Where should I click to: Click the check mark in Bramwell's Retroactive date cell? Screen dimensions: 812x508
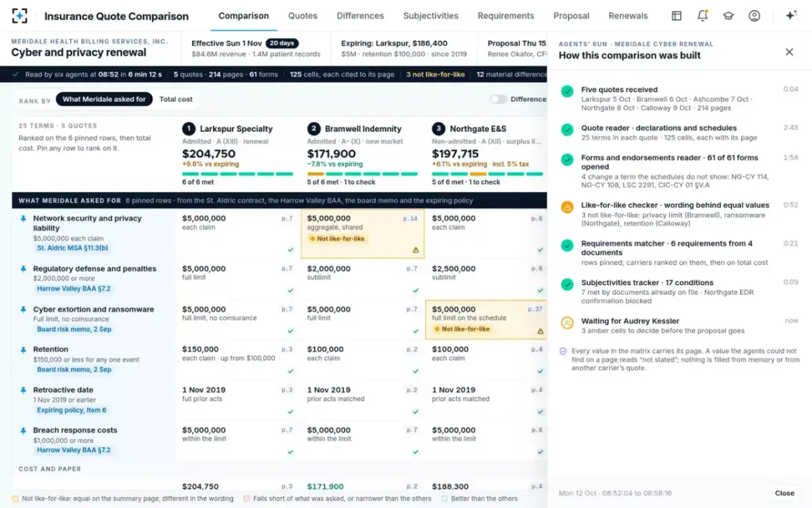coord(415,412)
